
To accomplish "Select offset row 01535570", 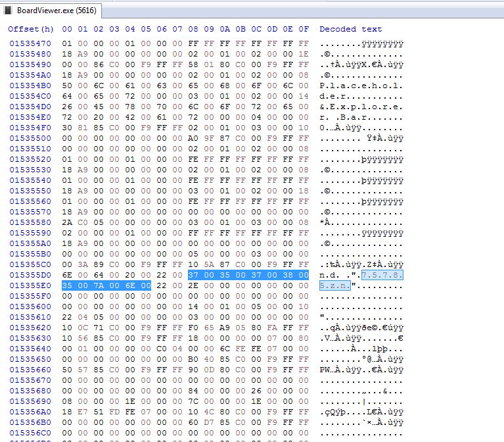I will (30, 212).
